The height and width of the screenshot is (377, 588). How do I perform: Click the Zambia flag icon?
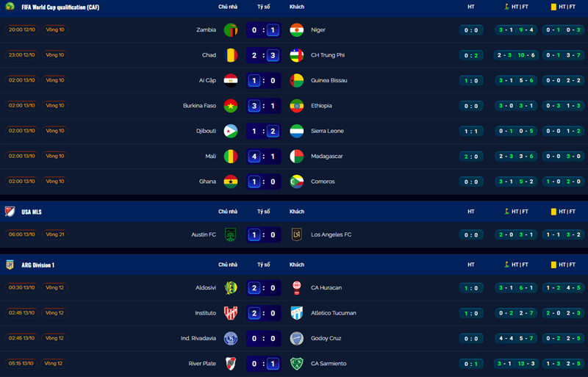(231, 30)
